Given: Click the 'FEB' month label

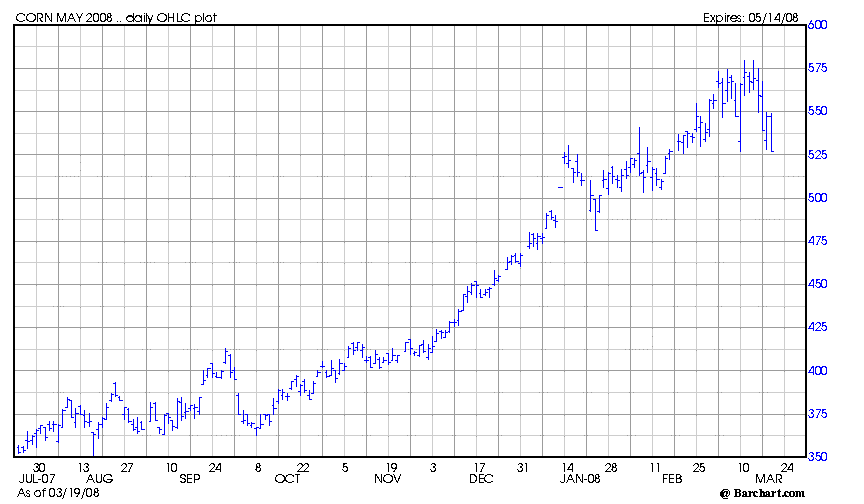Looking at the screenshot, I should tap(672, 479).
